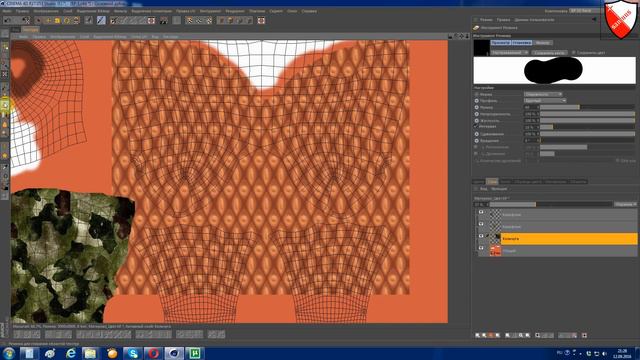Adjust the brush size slider
640x360 pixels.
(x=588, y=107)
